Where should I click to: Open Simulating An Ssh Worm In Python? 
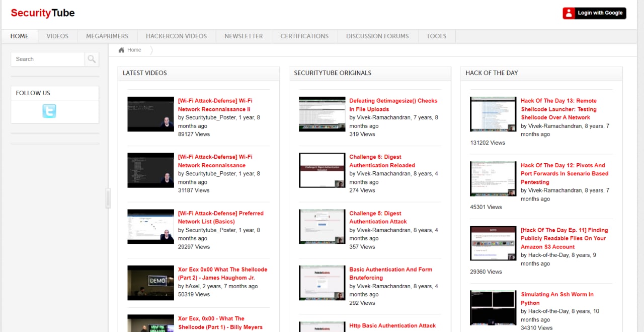557,299
